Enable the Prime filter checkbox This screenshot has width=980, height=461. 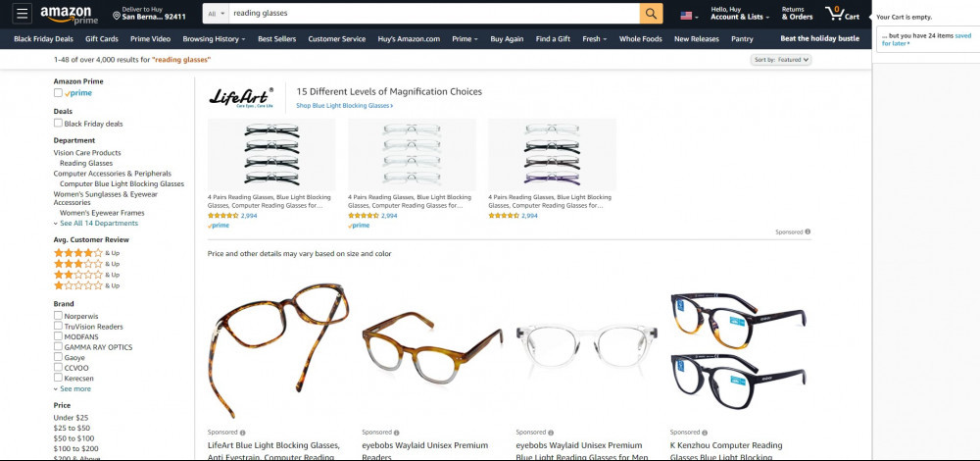58,92
